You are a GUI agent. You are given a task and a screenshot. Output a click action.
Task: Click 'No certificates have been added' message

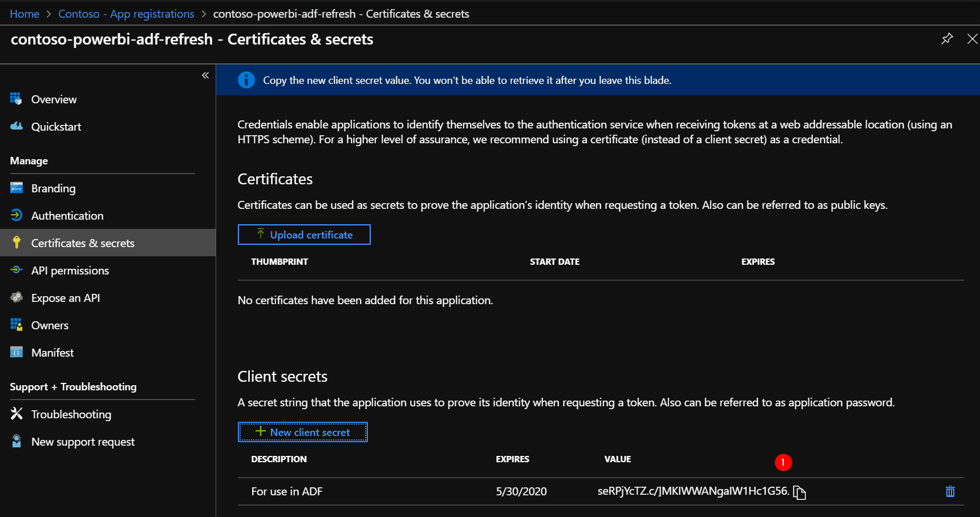pos(365,300)
